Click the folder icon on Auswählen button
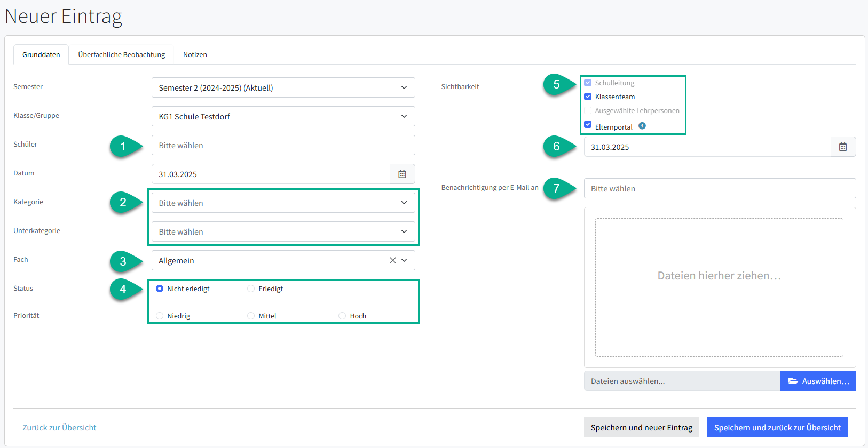 pyautogui.click(x=793, y=381)
